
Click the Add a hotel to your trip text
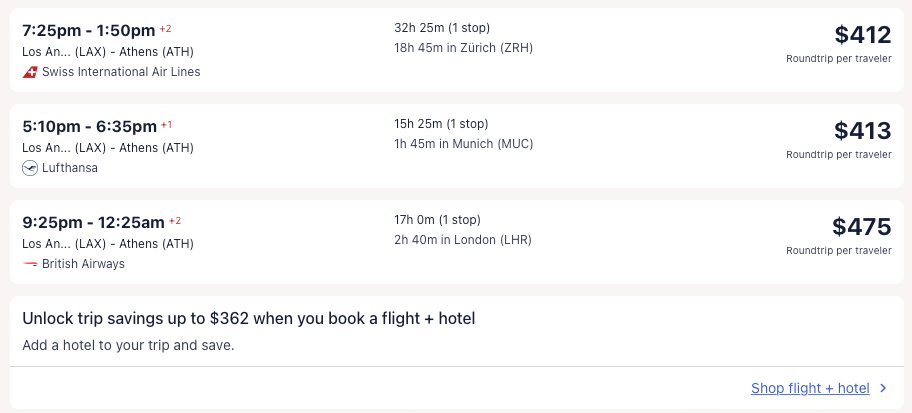click(x=128, y=346)
